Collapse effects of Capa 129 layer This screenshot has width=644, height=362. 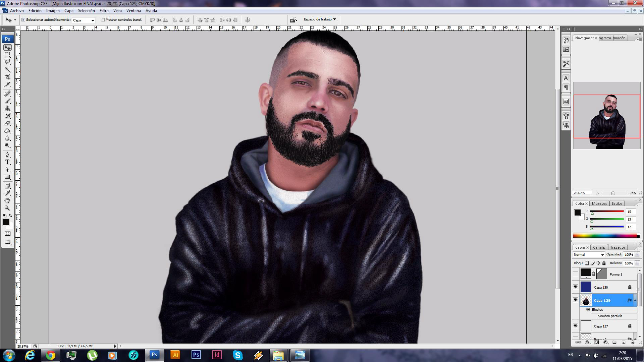[635, 300]
